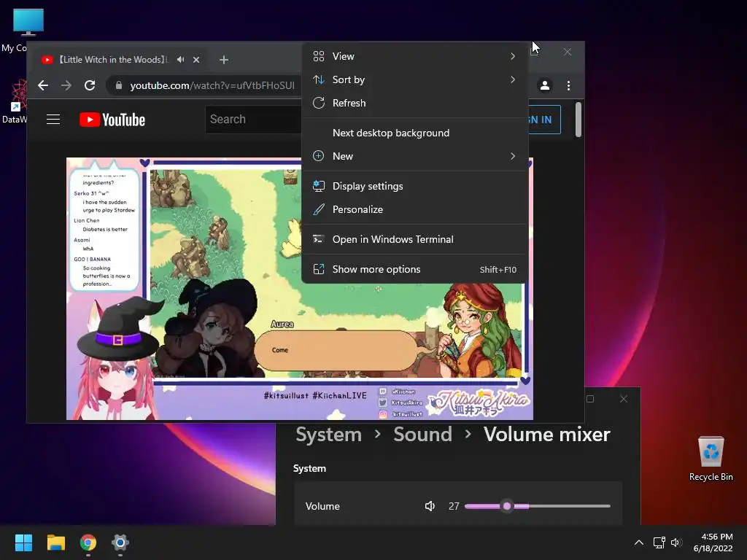Choose Open in Windows Terminal
Viewport: 747px width, 560px height.
414,239
